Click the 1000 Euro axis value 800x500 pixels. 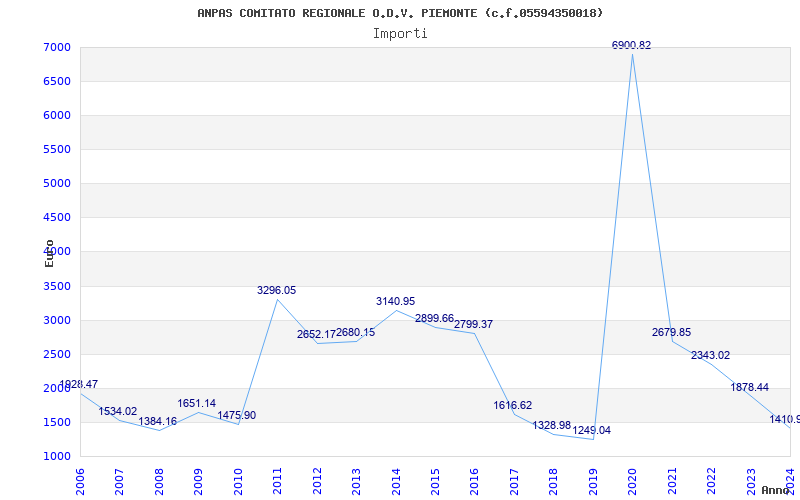tap(57, 457)
